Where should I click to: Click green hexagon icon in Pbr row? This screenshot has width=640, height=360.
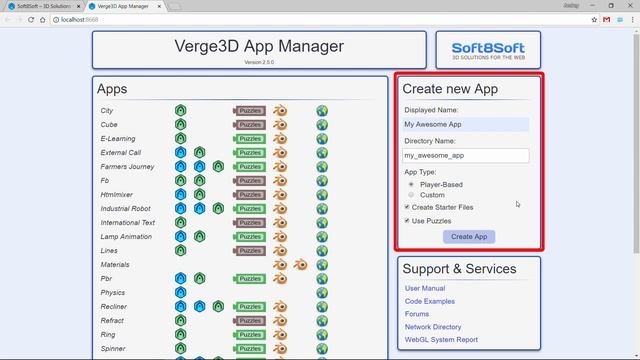[199, 278]
